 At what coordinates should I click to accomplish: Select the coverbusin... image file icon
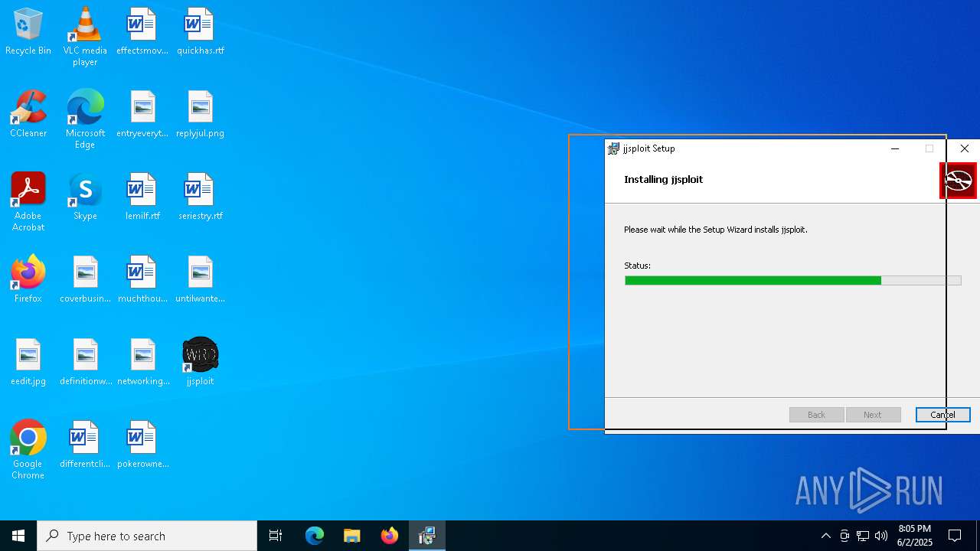click(x=85, y=279)
